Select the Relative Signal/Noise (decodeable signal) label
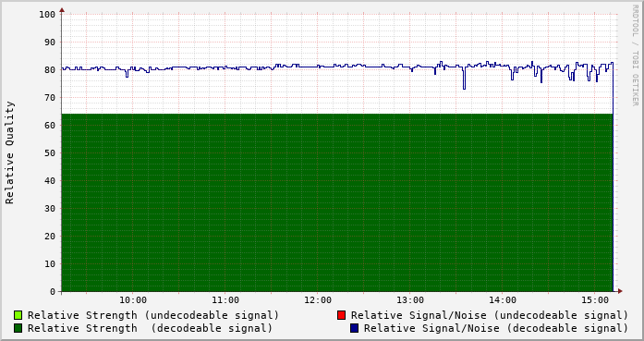 [496, 328]
